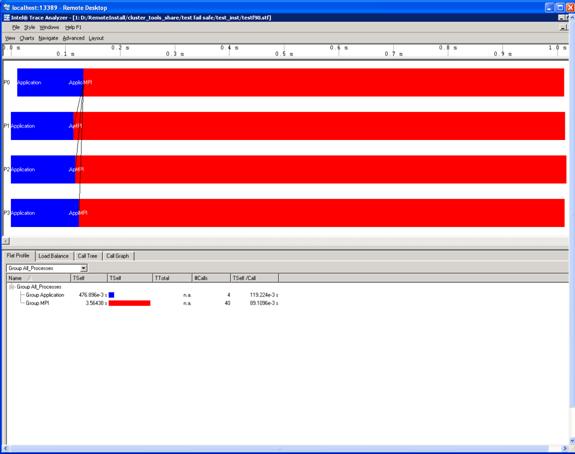Open the Windows menu
This screenshot has width=575, height=454.
coord(49,28)
